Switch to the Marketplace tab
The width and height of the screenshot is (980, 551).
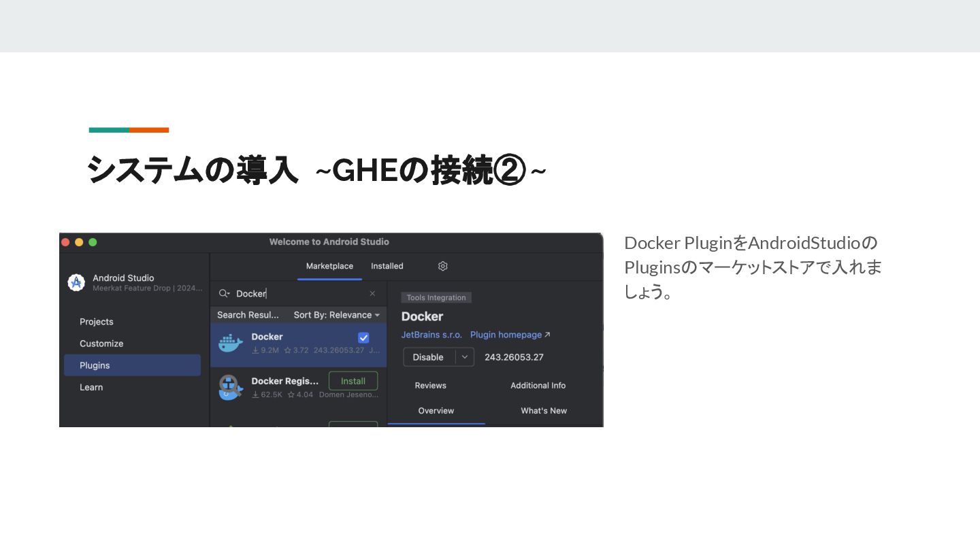tap(329, 266)
